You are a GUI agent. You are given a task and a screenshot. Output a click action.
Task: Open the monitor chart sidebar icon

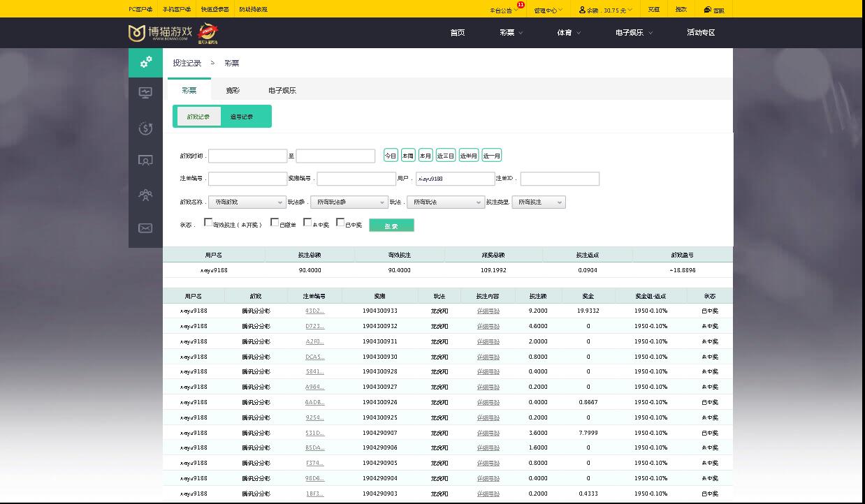[x=145, y=93]
